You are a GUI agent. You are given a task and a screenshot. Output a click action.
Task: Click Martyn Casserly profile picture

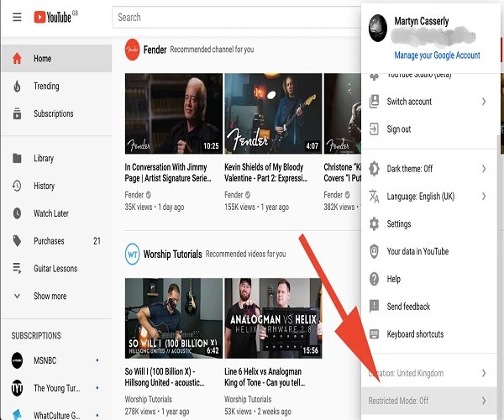[378, 29]
